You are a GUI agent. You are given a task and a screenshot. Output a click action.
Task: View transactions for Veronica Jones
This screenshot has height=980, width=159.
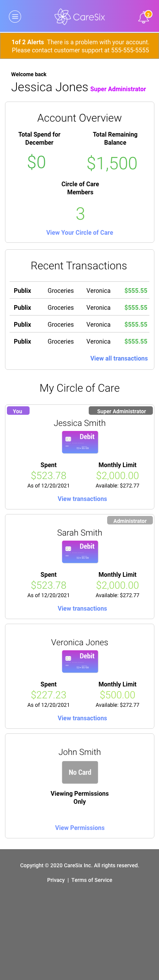coord(82,718)
